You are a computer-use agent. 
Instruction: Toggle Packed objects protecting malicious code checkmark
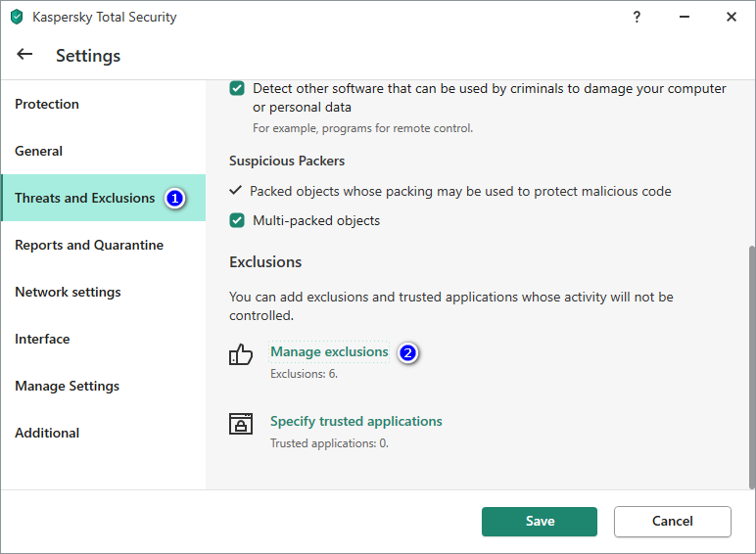tap(235, 190)
